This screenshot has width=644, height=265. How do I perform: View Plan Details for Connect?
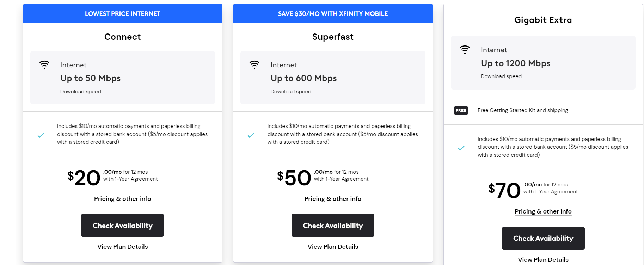122,247
